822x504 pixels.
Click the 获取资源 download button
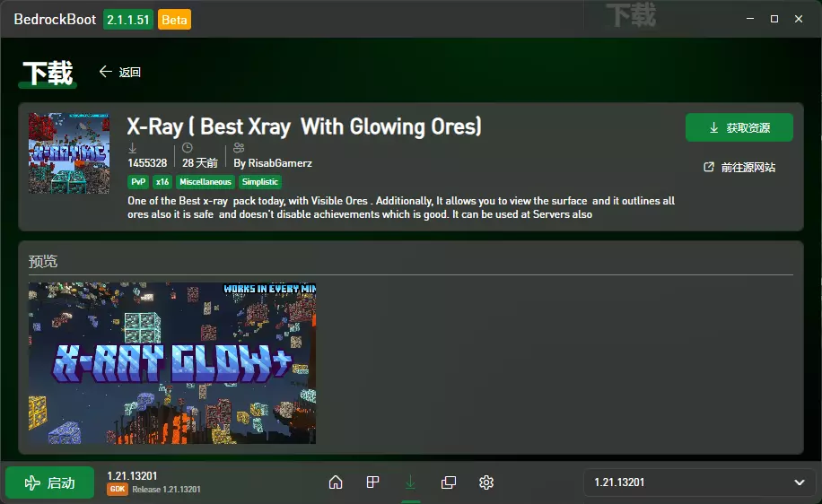[x=739, y=127]
